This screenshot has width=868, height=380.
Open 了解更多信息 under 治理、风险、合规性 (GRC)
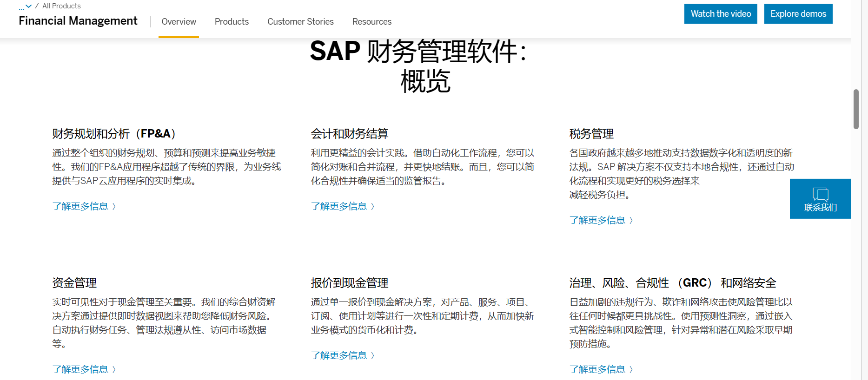tap(601, 369)
